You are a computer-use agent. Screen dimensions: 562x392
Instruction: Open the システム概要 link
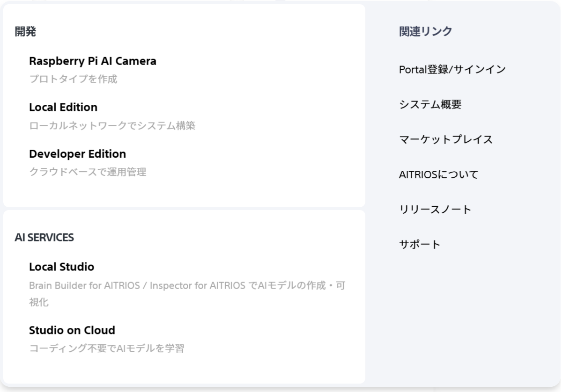(x=430, y=105)
